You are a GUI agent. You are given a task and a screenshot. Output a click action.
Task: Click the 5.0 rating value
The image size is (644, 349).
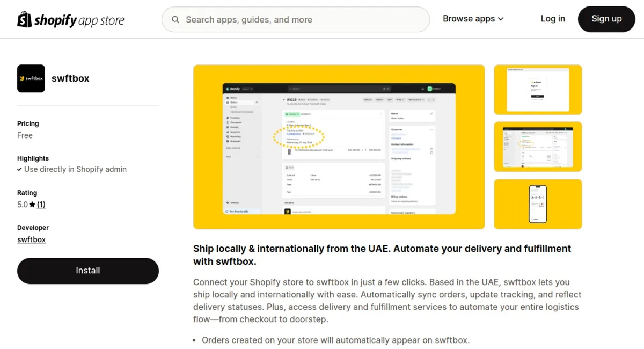(23, 205)
